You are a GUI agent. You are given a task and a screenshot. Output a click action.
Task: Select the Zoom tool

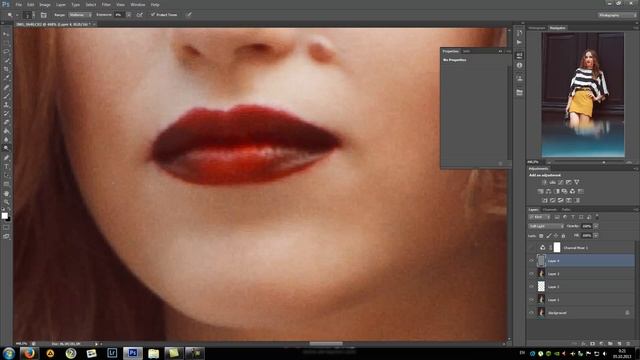[6, 202]
